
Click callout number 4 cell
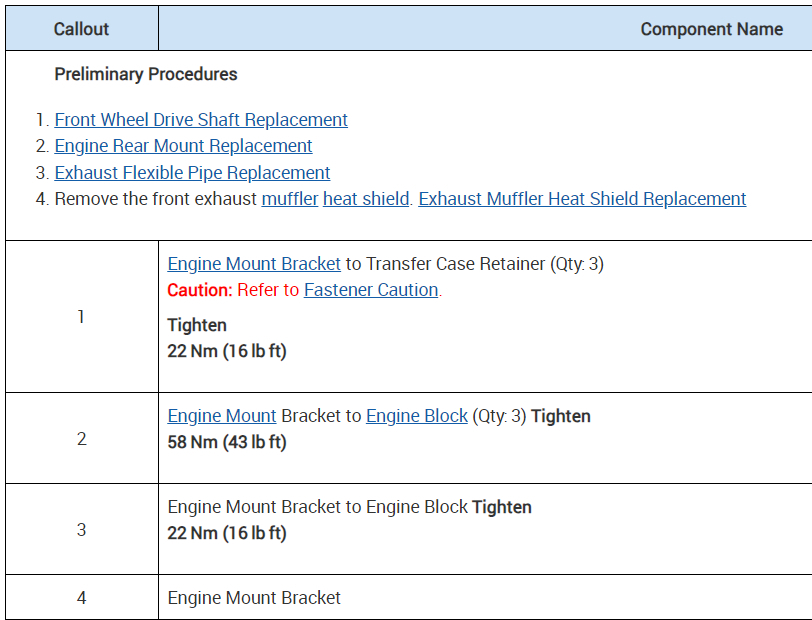(x=81, y=598)
